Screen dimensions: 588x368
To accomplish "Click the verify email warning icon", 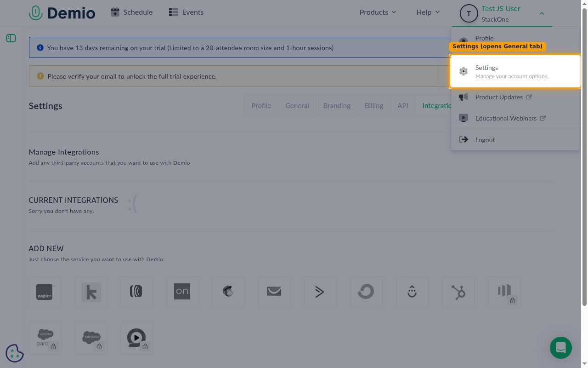I will coord(40,76).
